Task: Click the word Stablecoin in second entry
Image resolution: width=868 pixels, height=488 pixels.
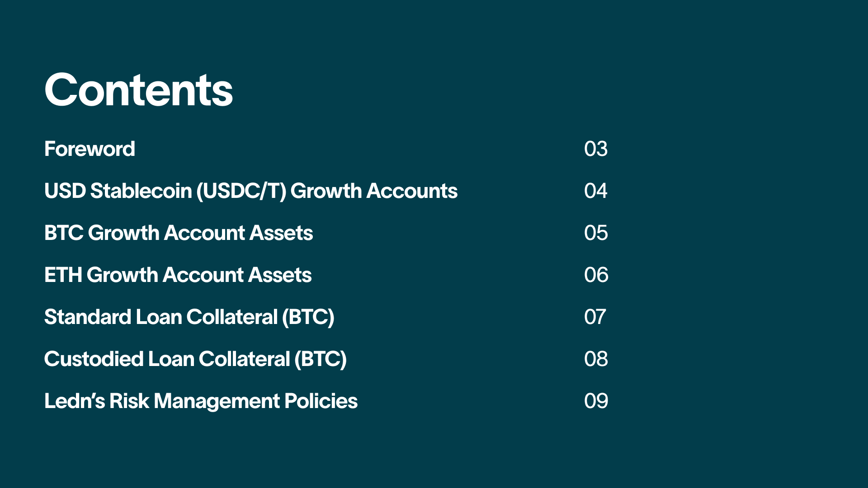Action: click(x=141, y=191)
